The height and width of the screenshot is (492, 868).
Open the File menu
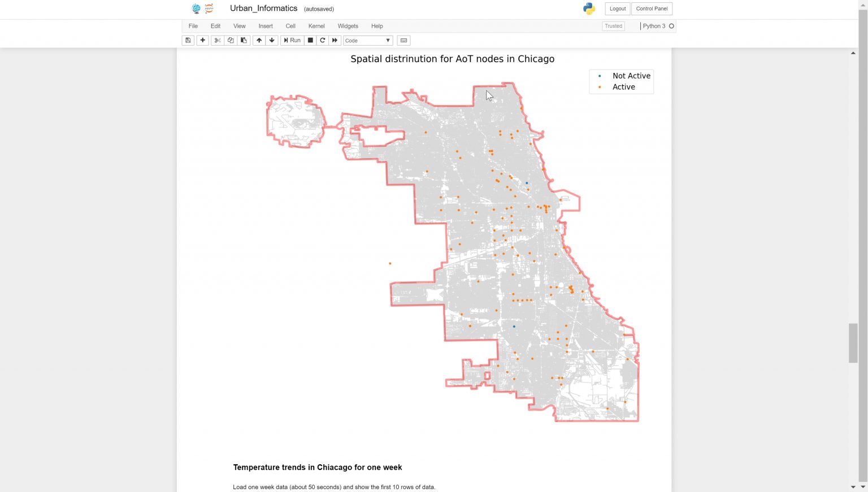tap(193, 26)
